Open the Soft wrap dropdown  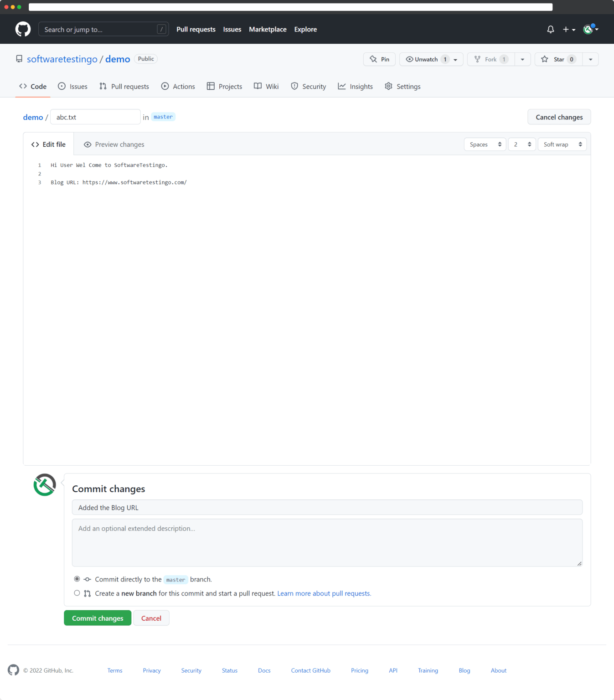click(562, 144)
